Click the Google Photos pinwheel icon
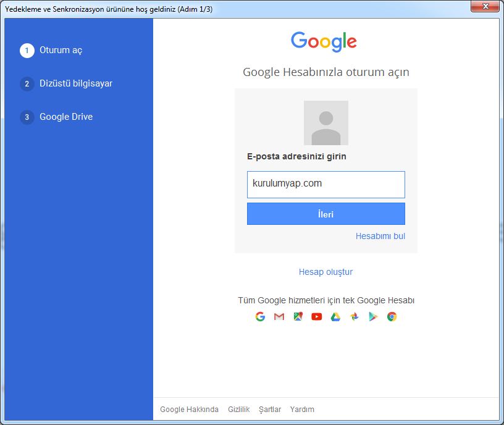Screen dimensions: 504x425 click(x=354, y=317)
